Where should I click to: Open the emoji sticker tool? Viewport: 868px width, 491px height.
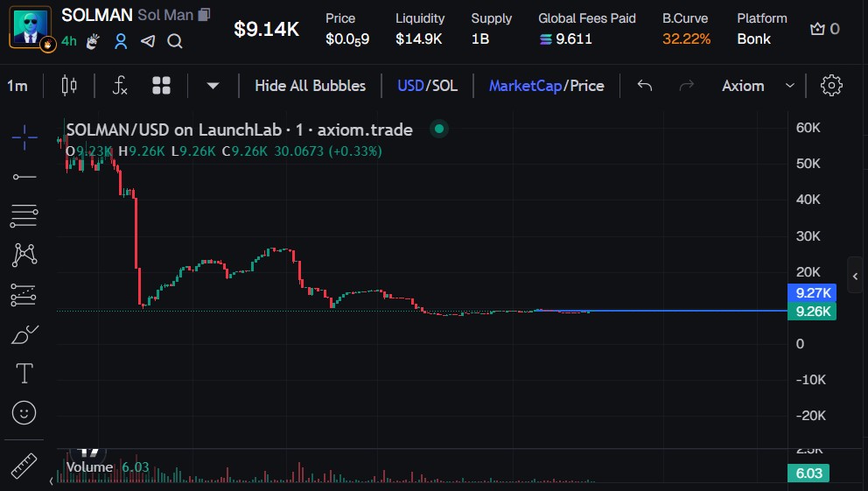(24, 413)
